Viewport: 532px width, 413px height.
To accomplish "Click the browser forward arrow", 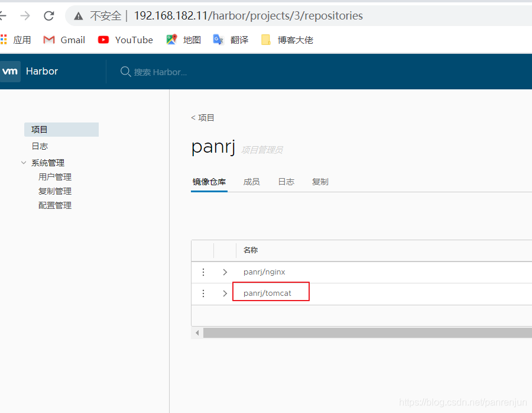I will pyautogui.click(x=25, y=15).
